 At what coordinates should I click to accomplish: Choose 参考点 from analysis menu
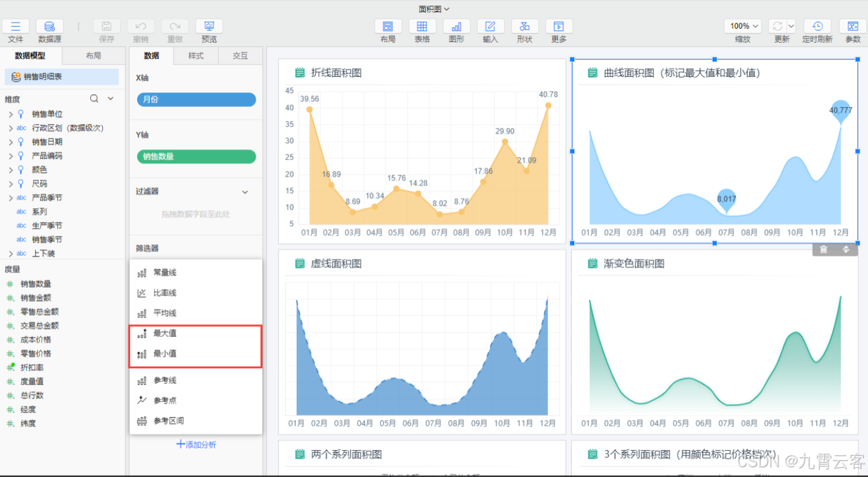(x=196, y=401)
